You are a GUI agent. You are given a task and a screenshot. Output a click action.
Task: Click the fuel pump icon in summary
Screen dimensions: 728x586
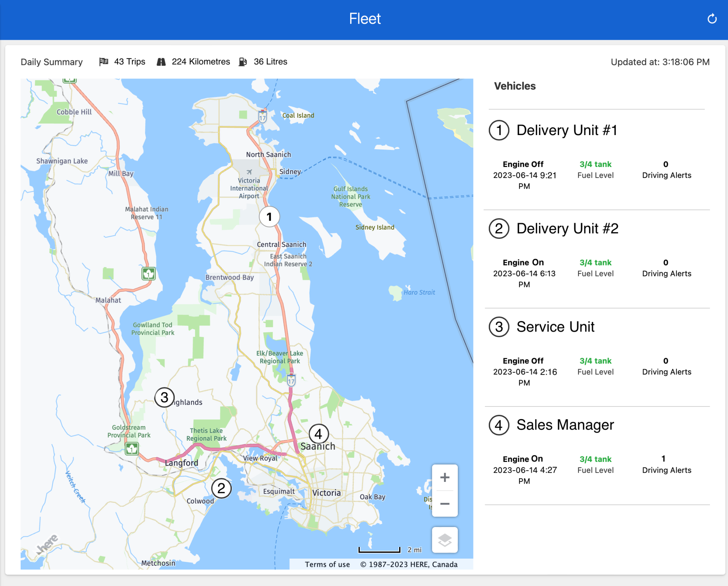pos(243,62)
